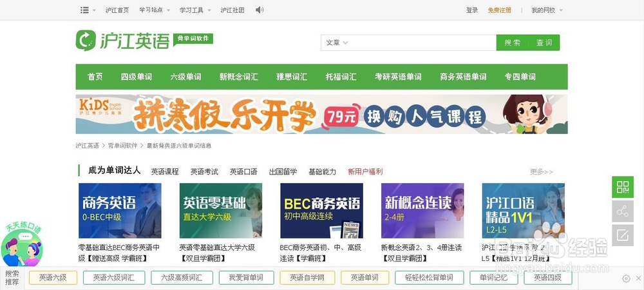The width and height of the screenshot is (644, 290).
Task: Click 英语单词 recommendation tag
Action: pyautogui.click(x=365, y=278)
